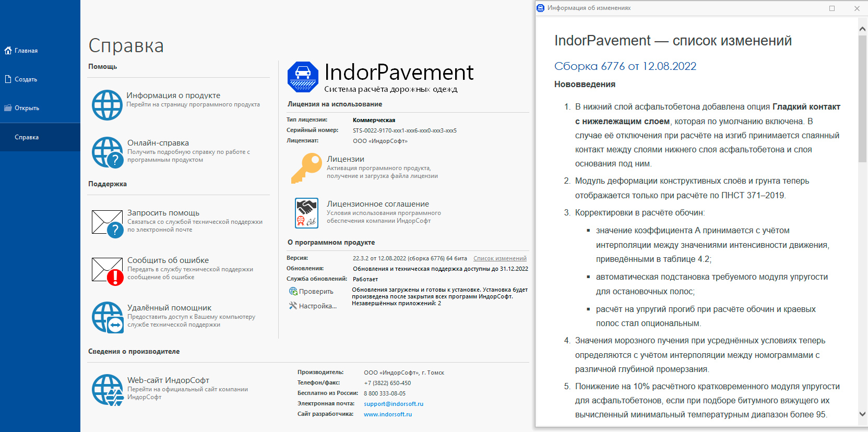Click the envelope with red alert icon
The height and width of the screenshot is (432, 868).
click(108, 271)
